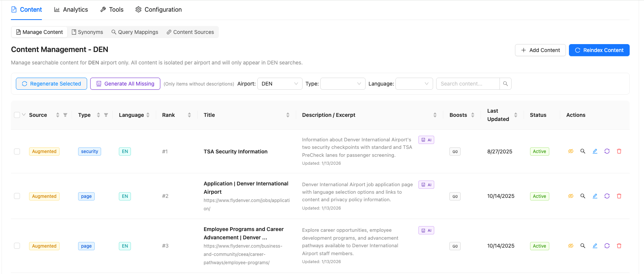Preview the Application | Denver International Airport row

(x=583, y=196)
